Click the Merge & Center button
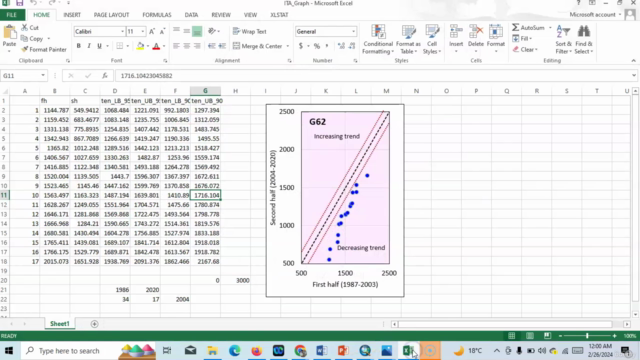The height and width of the screenshot is (360, 640). (258, 46)
